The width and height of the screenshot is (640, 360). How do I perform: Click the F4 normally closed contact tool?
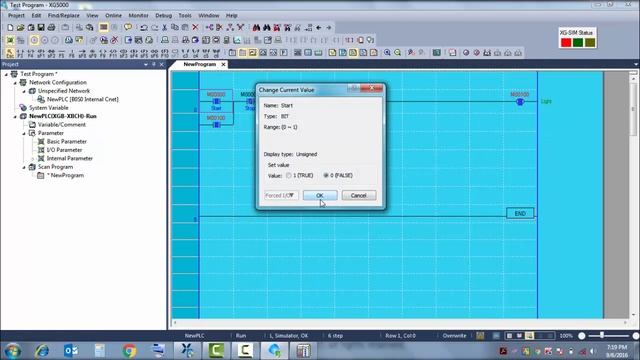(31, 53)
